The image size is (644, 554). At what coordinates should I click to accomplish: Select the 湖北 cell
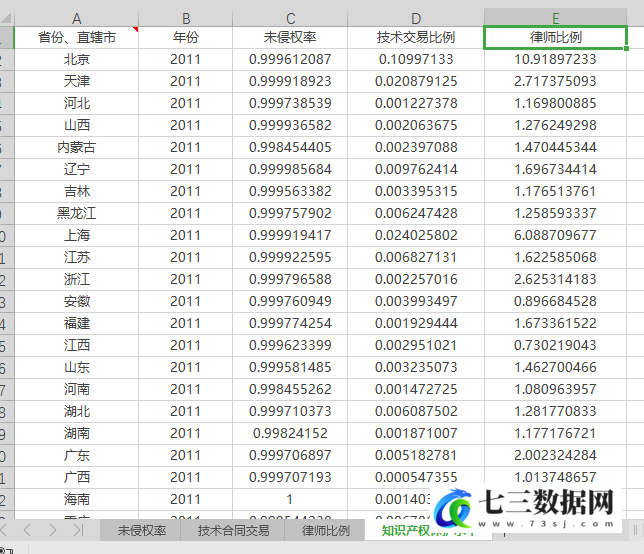point(76,411)
